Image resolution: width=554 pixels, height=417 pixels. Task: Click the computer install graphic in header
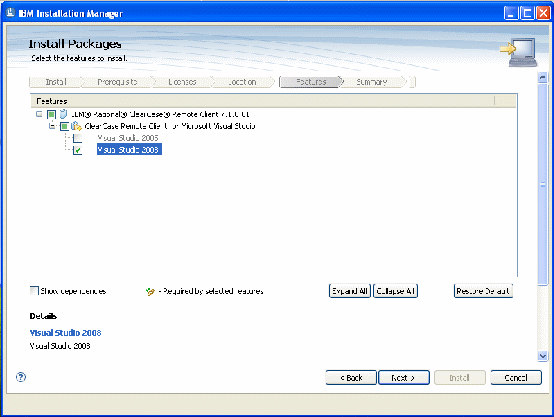(519, 52)
